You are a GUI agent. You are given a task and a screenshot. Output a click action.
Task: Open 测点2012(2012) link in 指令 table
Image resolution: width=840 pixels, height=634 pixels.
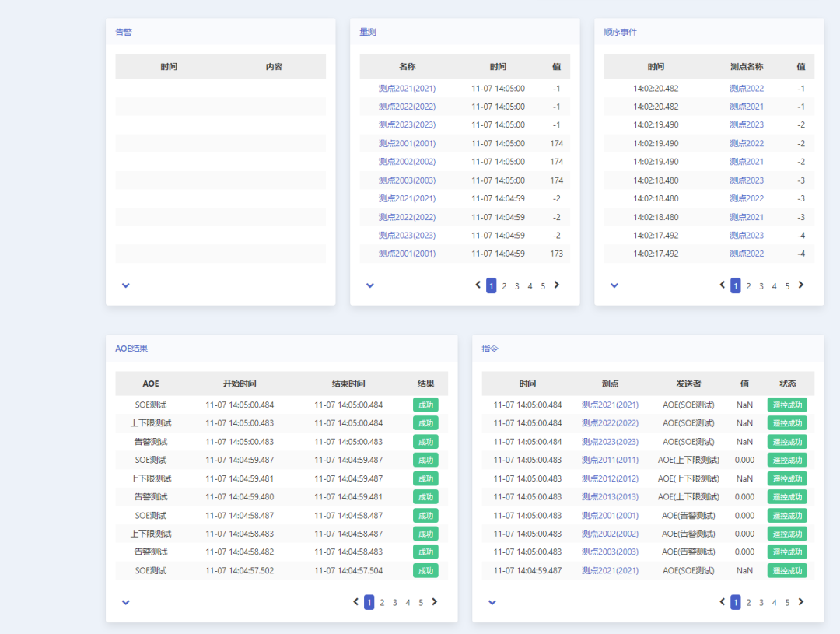point(611,478)
